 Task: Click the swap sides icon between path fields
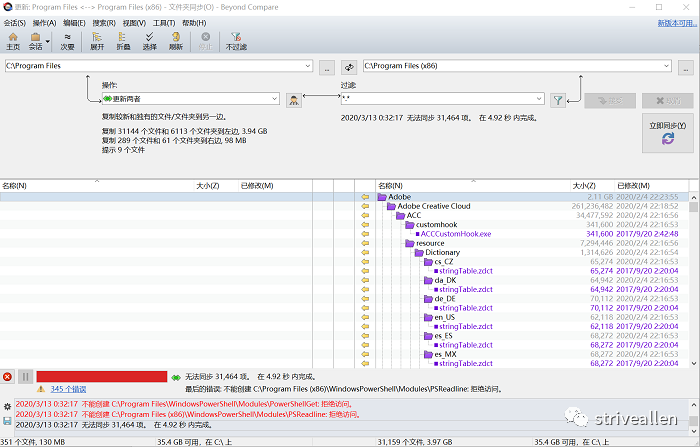349,67
